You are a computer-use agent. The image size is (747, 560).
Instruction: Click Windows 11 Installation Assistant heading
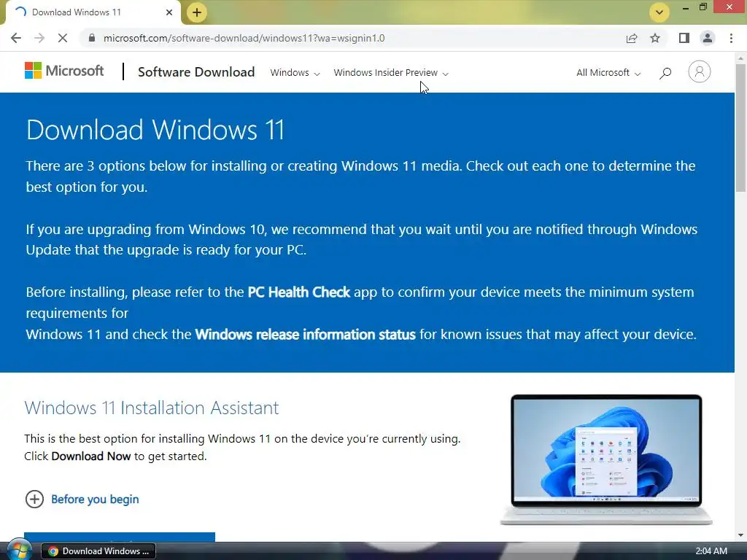152,408
